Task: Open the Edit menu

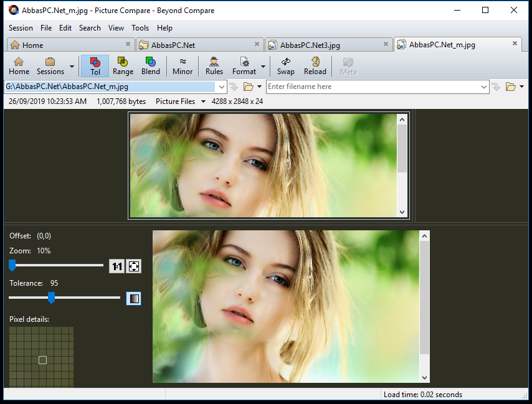Action: [x=65, y=28]
